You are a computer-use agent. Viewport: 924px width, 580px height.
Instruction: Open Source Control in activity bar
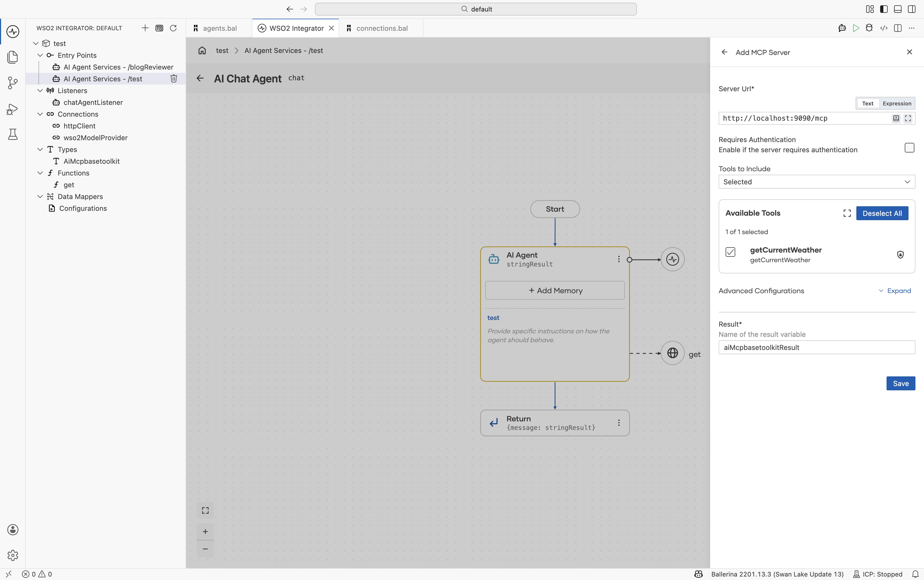pyautogui.click(x=13, y=83)
